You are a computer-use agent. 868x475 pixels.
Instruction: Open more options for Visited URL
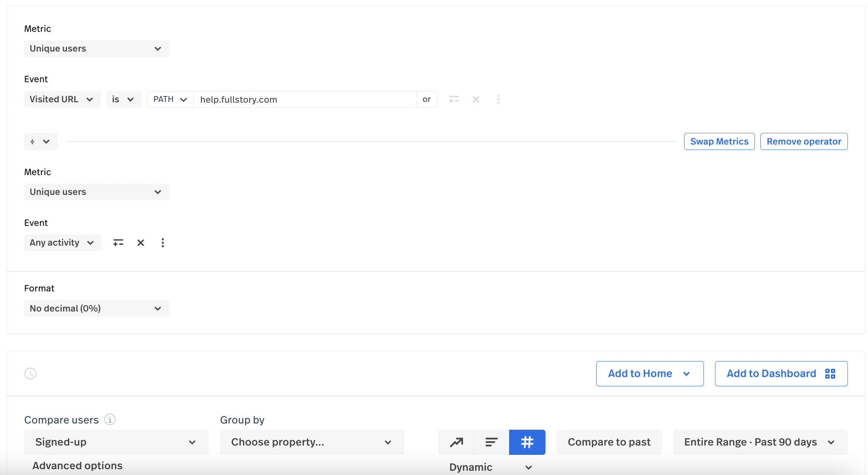tap(498, 100)
